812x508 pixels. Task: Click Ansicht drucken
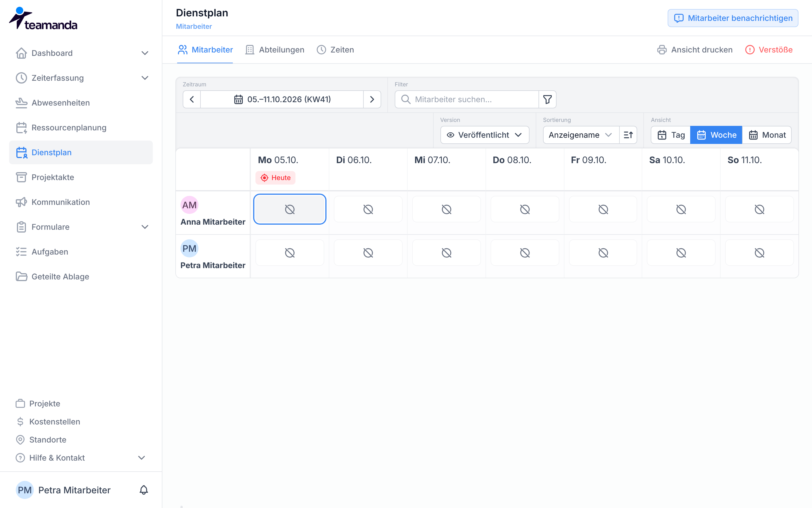point(694,50)
